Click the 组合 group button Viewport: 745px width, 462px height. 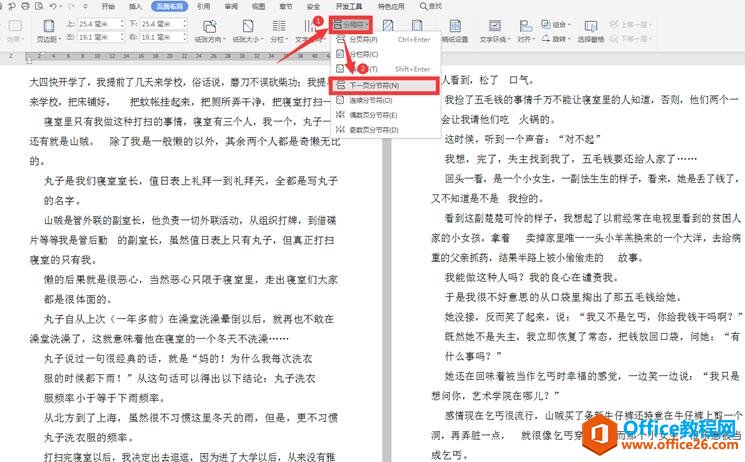click(556, 24)
